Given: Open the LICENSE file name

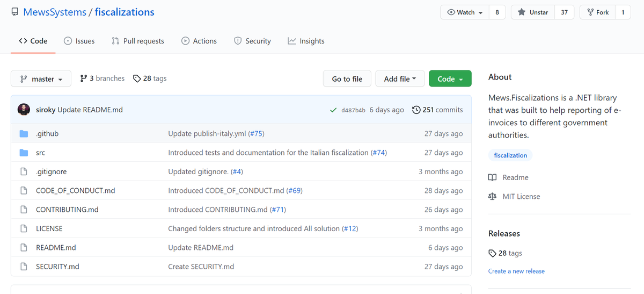Looking at the screenshot, I should [49, 228].
